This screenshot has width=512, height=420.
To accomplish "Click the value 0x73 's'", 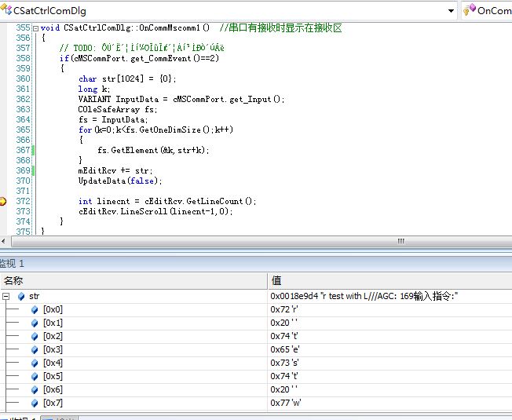I will (x=284, y=363).
